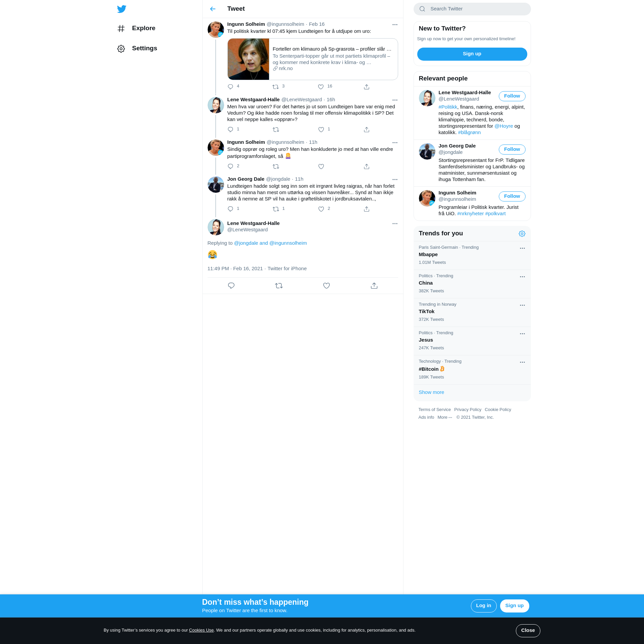Open options for the Jesus trend
Viewport: 644px width, 644px height.
click(x=522, y=334)
